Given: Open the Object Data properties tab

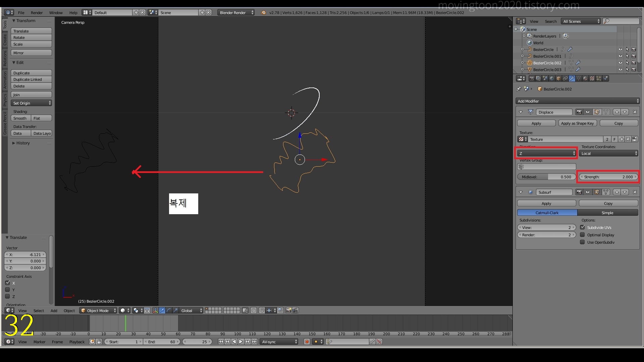Looking at the screenshot, I should pos(579,78).
